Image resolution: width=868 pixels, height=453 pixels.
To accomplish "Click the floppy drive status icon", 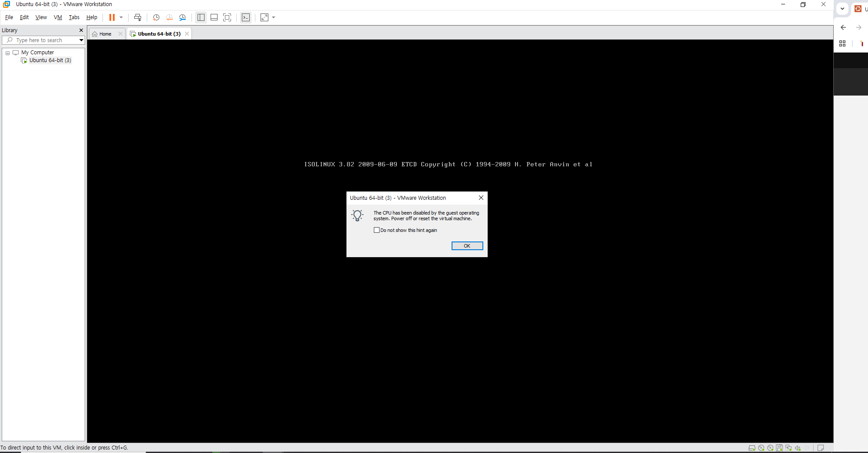I will (x=779, y=448).
